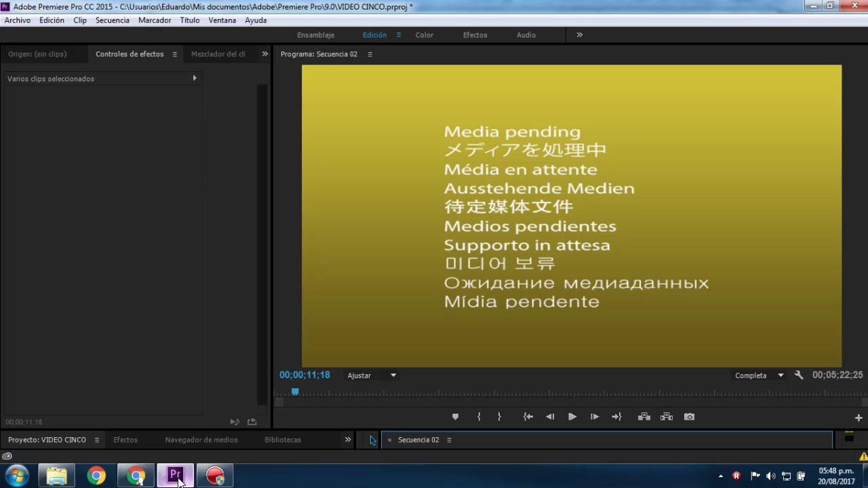Switch to the Edición workspace tab
The width and height of the screenshot is (868, 488).
click(374, 35)
